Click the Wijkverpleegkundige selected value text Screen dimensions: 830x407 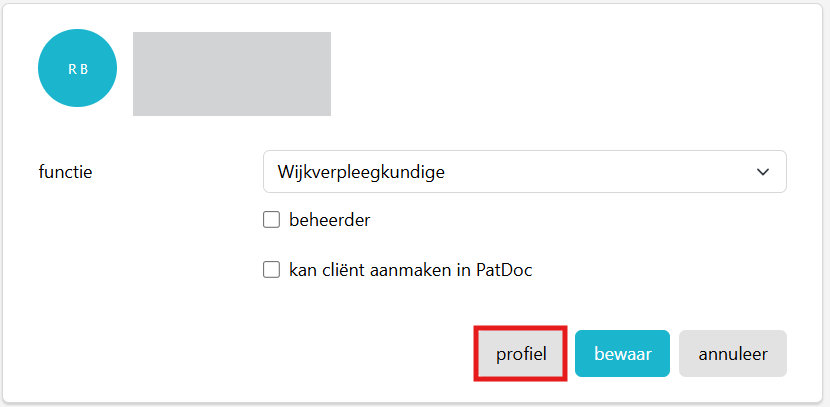tap(361, 173)
